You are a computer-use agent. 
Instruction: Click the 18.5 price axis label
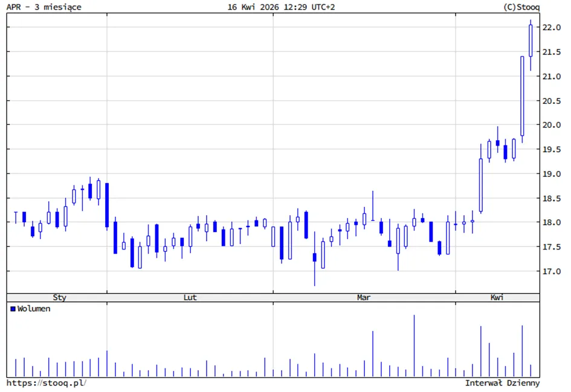click(x=551, y=198)
